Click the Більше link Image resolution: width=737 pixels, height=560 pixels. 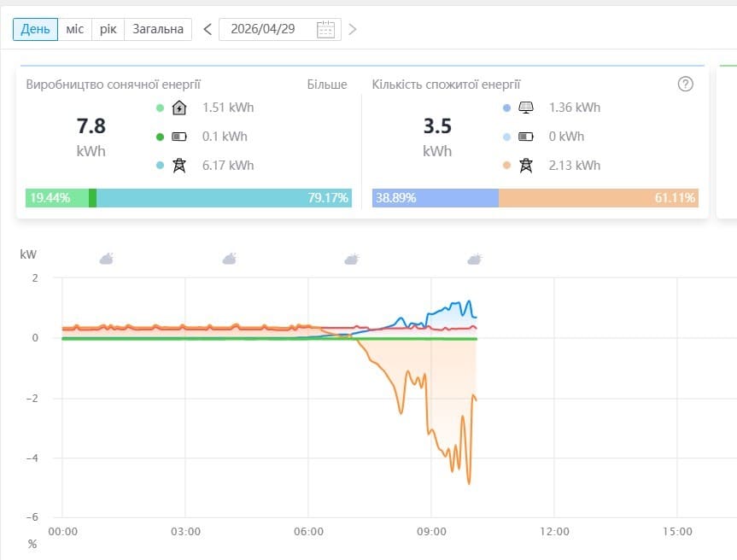click(327, 85)
